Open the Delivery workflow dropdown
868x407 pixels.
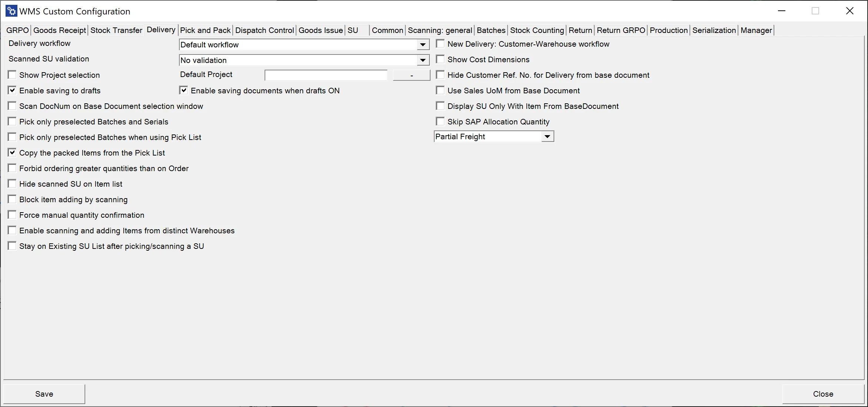[423, 45]
